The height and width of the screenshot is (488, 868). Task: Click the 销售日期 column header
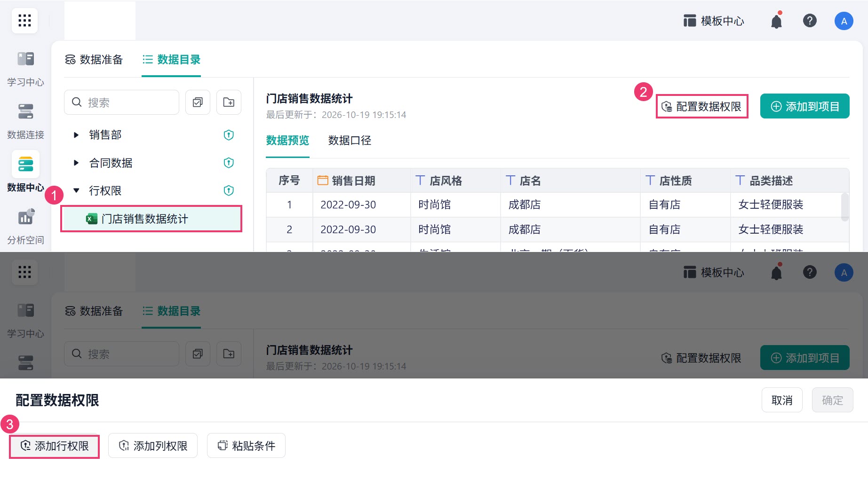361,181
